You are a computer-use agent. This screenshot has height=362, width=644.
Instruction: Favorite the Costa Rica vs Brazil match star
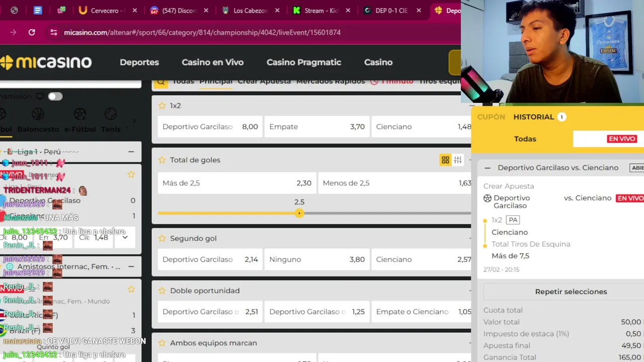(x=131, y=289)
